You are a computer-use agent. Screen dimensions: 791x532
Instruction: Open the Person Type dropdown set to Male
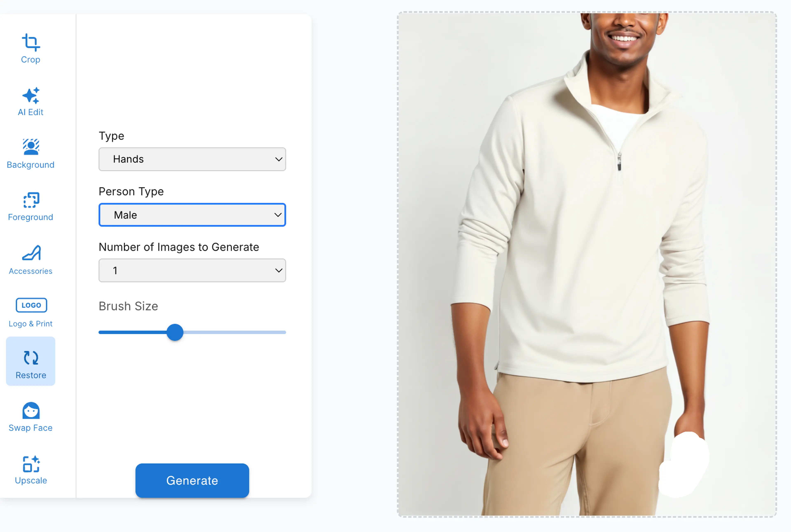point(192,215)
